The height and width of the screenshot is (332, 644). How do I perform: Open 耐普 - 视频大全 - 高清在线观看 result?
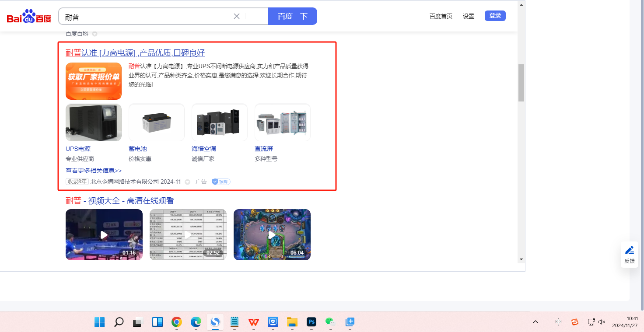120,201
